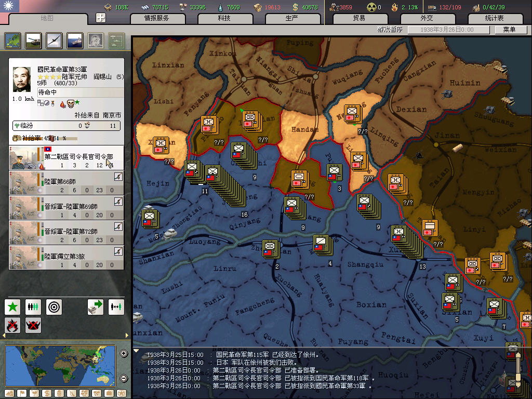Select the stacked coins map mode
This screenshot has height=399, width=532.
click(x=59, y=394)
